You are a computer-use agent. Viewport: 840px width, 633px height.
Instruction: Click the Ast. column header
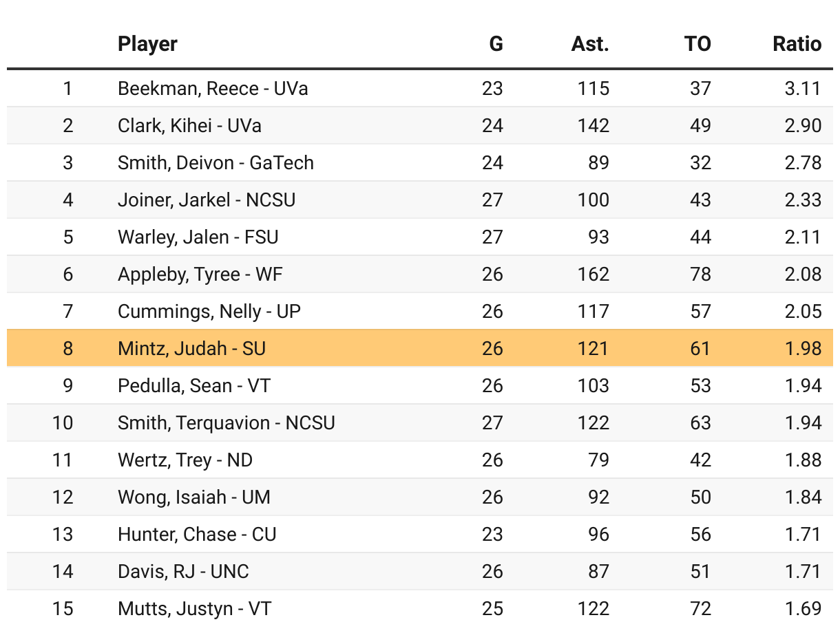coord(590,44)
